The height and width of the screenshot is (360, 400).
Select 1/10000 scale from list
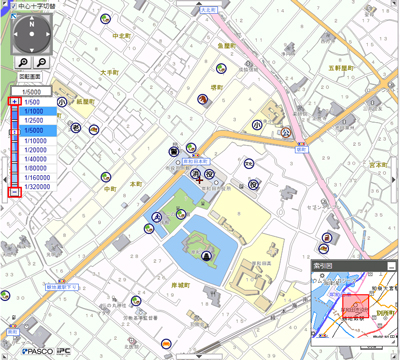click(x=38, y=141)
